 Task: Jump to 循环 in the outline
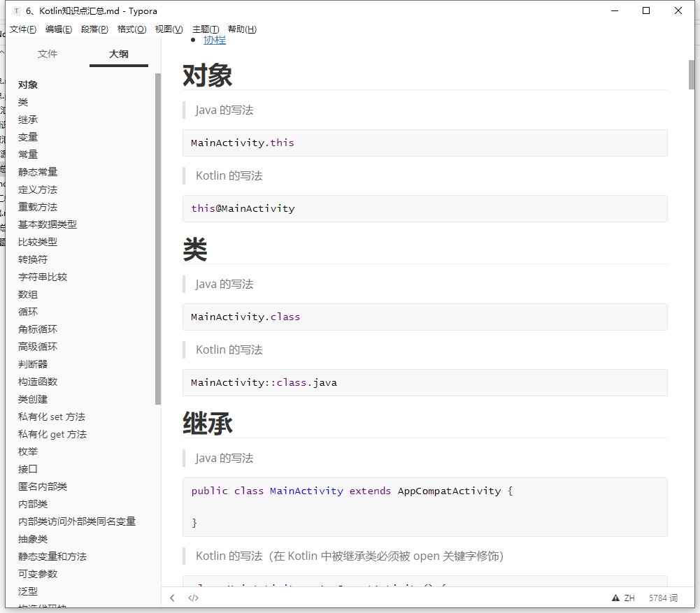click(28, 312)
